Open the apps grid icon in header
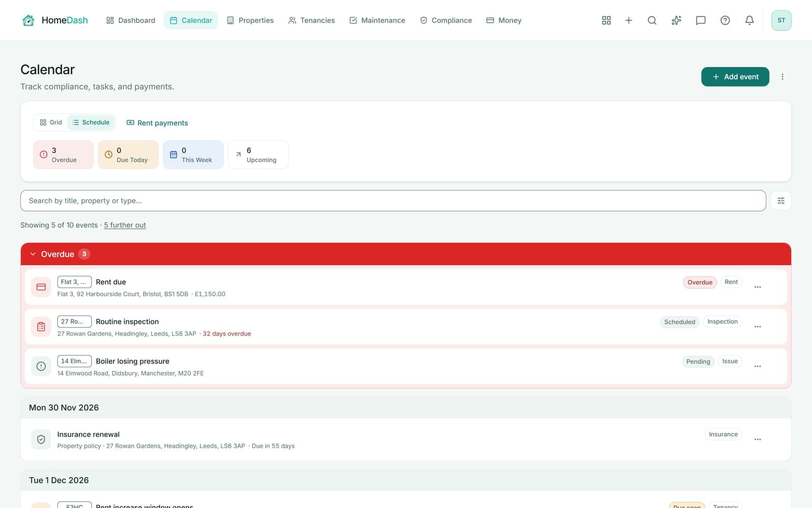This screenshot has width=812, height=508. pyautogui.click(x=606, y=20)
